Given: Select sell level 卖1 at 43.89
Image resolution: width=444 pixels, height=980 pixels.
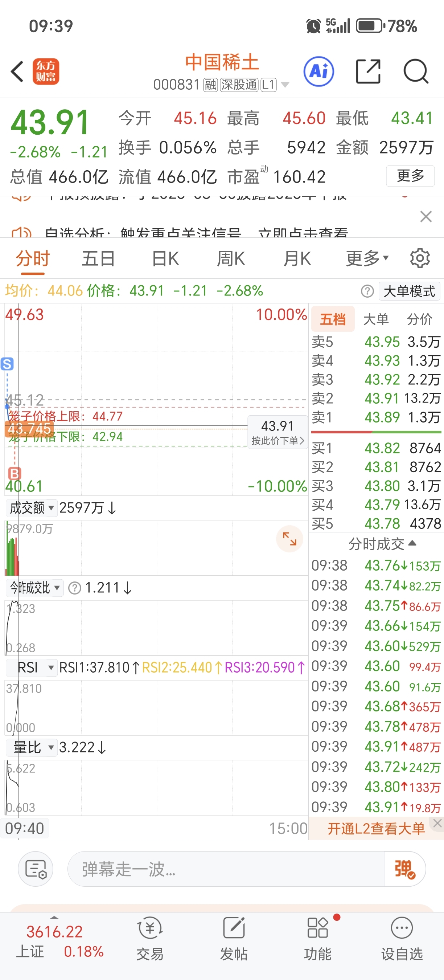Looking at the screenshot, I should (376, 417).
